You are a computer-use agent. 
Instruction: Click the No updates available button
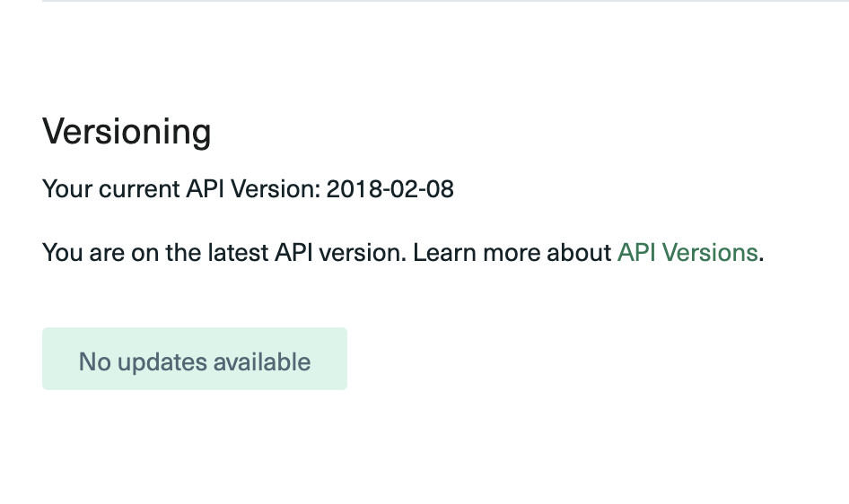coord(195,359)
